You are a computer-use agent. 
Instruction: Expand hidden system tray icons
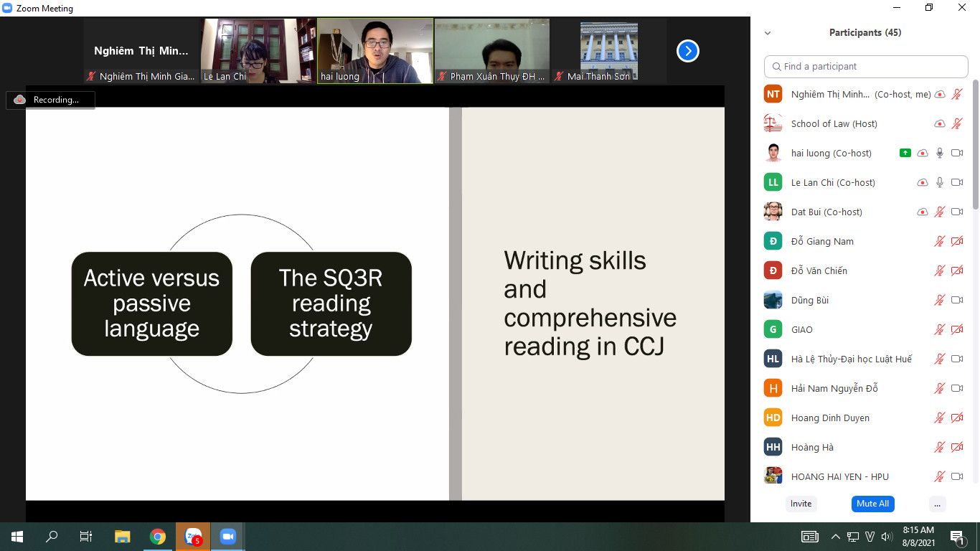point(835,537)
